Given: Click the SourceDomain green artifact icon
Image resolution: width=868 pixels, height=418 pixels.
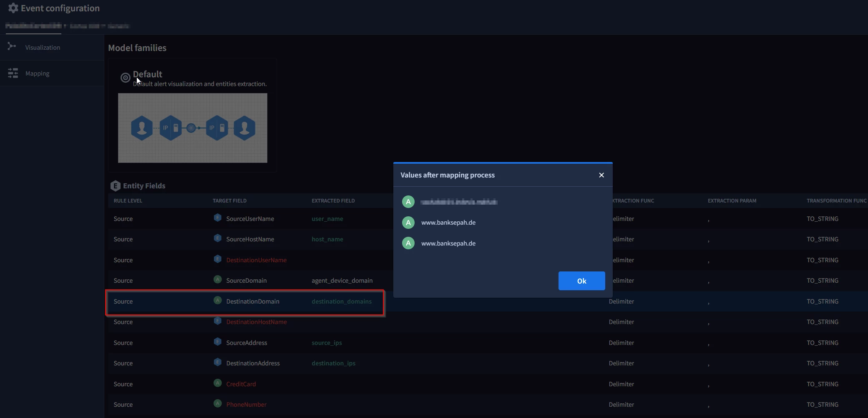Looking at the screenshot, I should click(217, 279).
